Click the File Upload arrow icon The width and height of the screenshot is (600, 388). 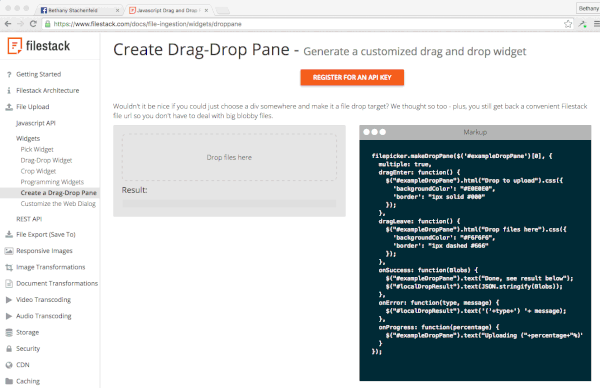pos(9,107)
